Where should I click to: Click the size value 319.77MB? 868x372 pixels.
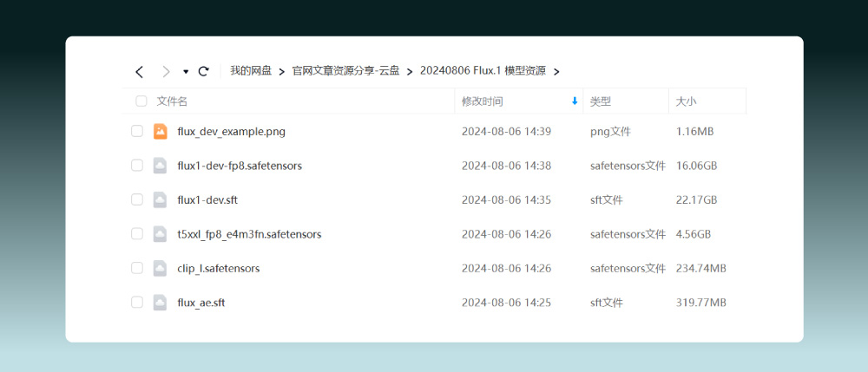[x=700, y=303]
